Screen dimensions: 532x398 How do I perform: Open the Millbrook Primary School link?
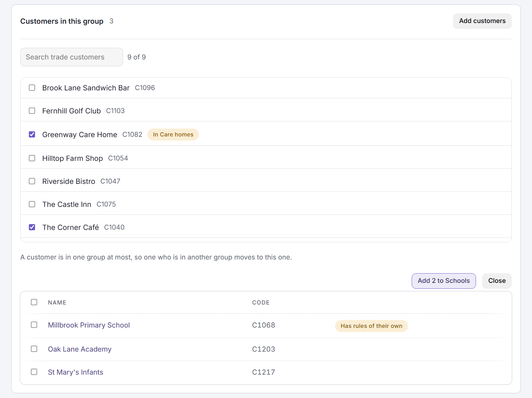89,325
